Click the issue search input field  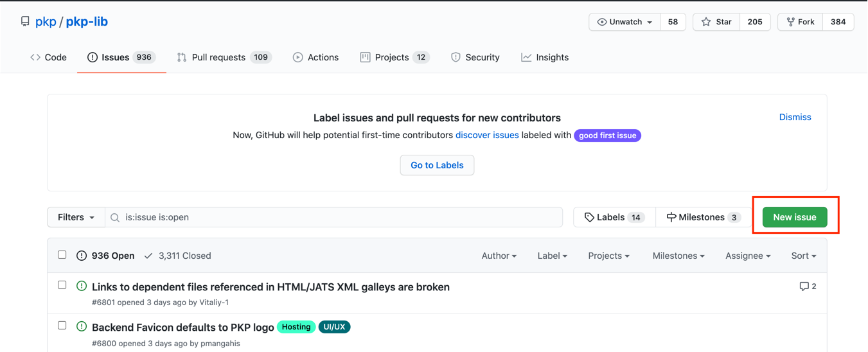coord(334,217)
